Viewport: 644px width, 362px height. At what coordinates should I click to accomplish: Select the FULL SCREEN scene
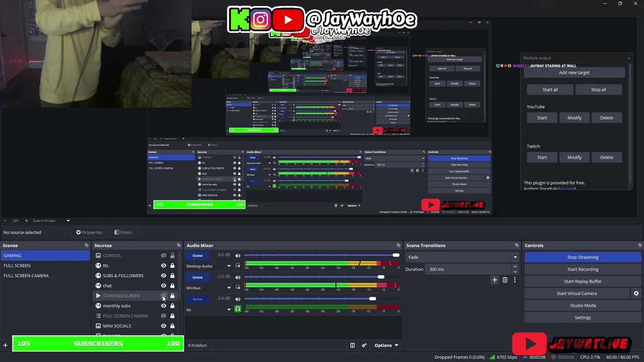click(x=45, y=265)
